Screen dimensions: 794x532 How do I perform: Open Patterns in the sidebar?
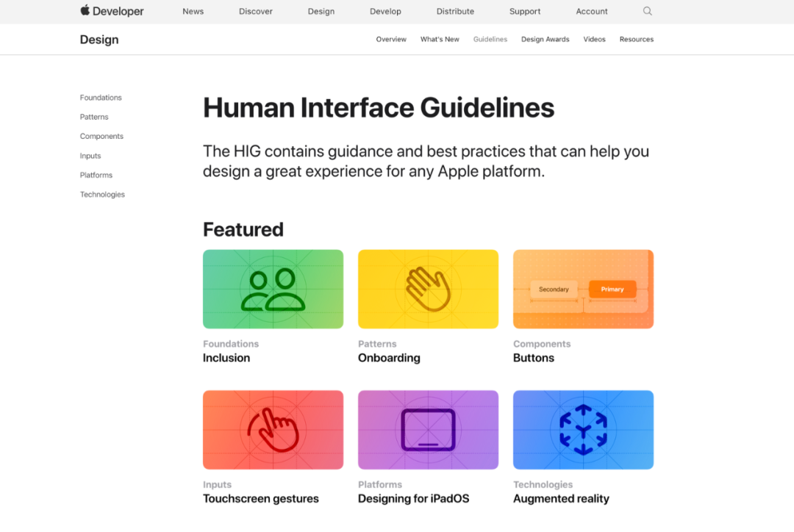point(94,117)
